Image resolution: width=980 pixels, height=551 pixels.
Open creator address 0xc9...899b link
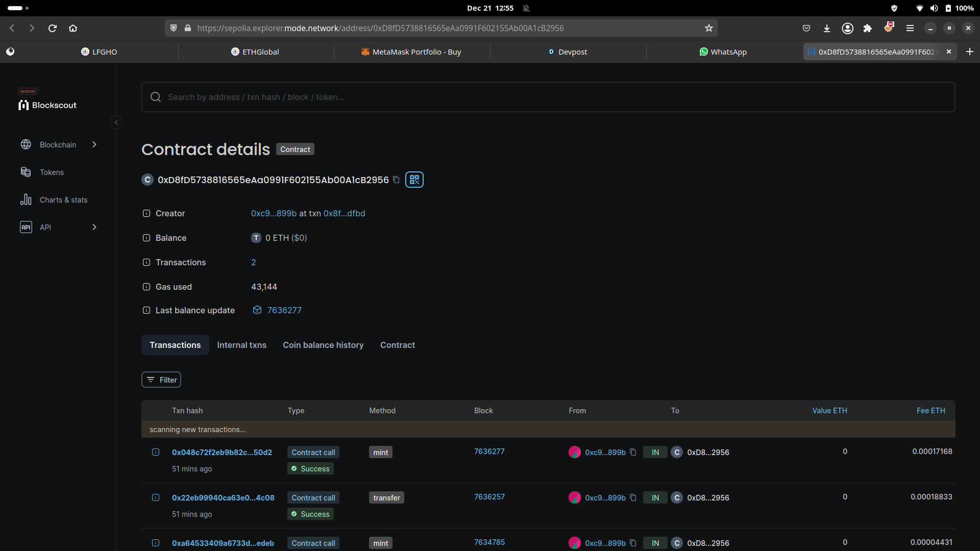coord(274,213)
